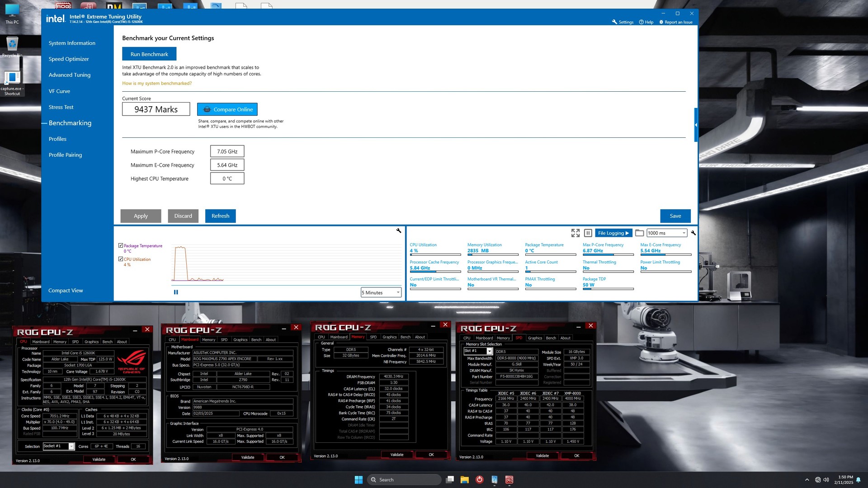The height and width of the screenshot is (488, 868).
Task: Click the Compare Online button
Action: (227, 109)
